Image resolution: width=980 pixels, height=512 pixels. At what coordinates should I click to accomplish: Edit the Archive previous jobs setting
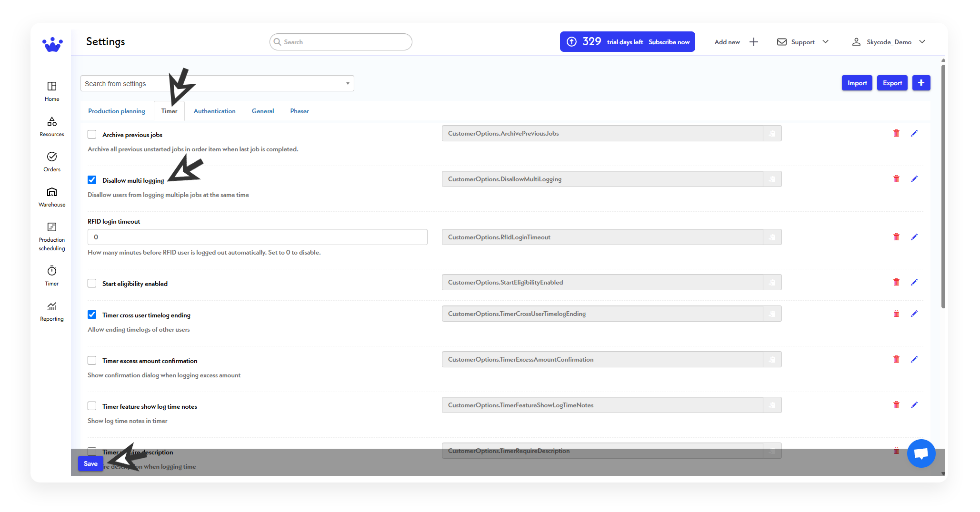tap(914, 133)
